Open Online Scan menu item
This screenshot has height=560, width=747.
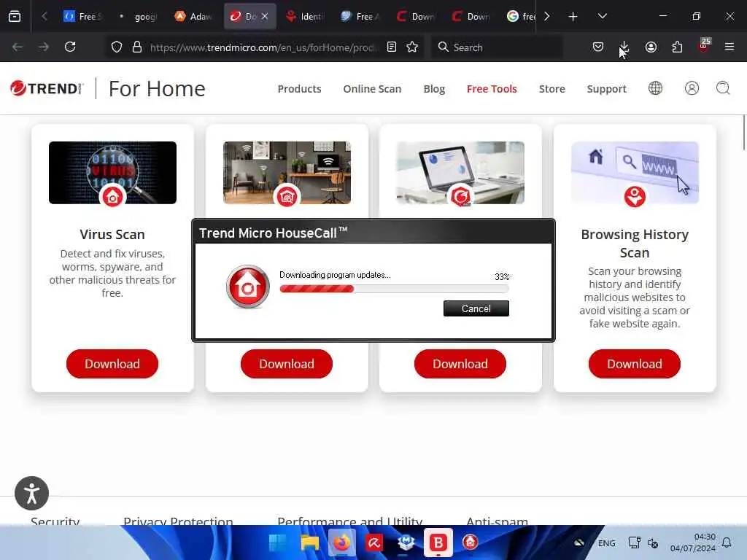point(372,88)
